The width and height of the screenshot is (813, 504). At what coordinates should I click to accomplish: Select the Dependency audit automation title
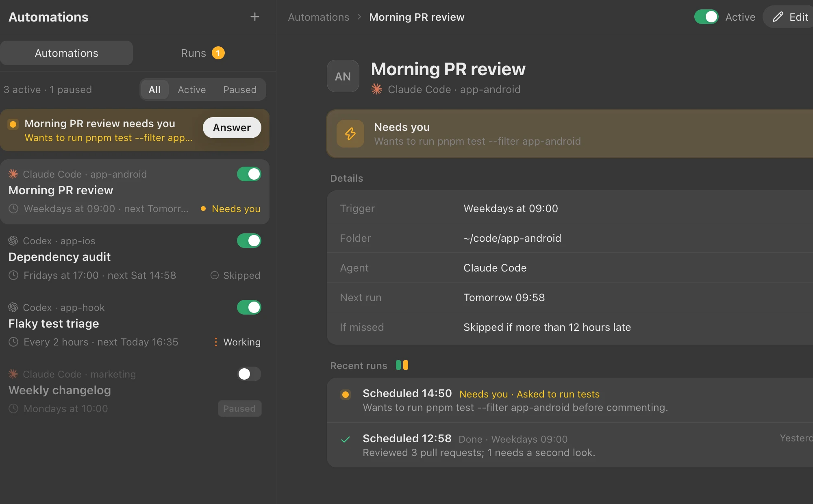[x=59, y=257]
